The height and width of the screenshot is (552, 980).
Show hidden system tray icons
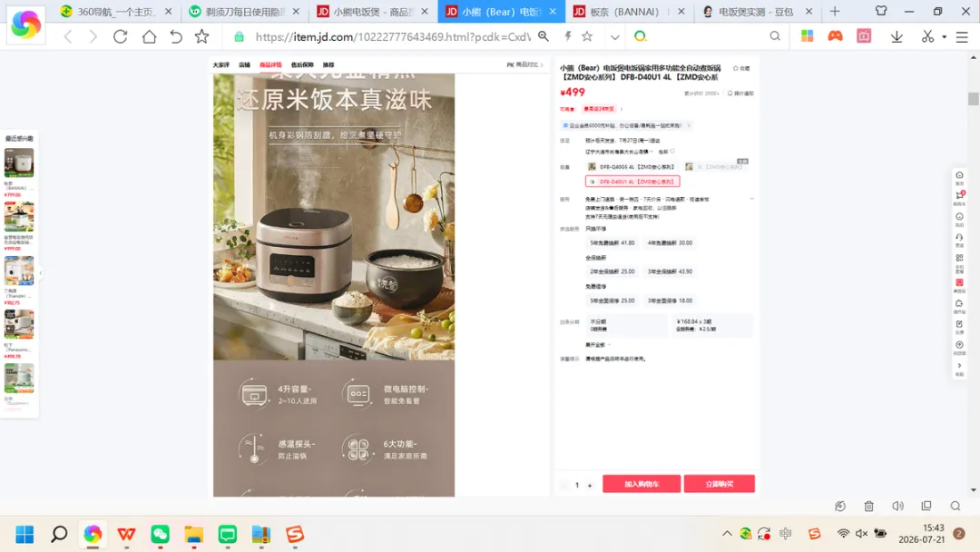click(x=727, y=534)
